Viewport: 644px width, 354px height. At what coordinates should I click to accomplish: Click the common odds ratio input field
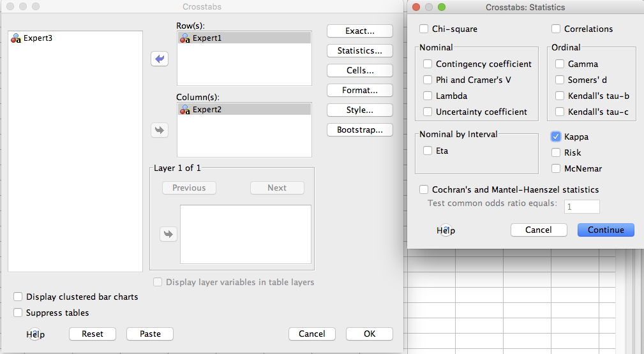coord(582,207)
